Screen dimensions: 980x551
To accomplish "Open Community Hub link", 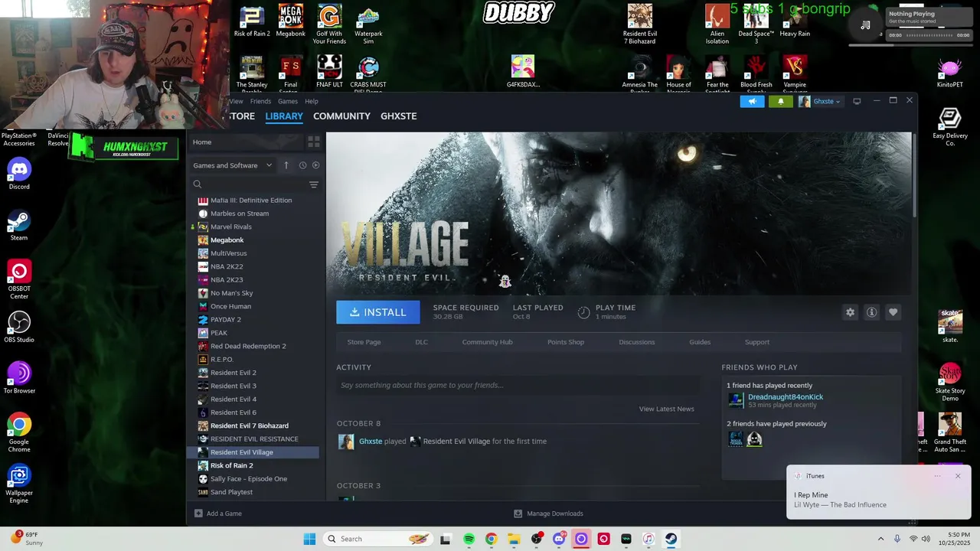I will coord(487,342).
